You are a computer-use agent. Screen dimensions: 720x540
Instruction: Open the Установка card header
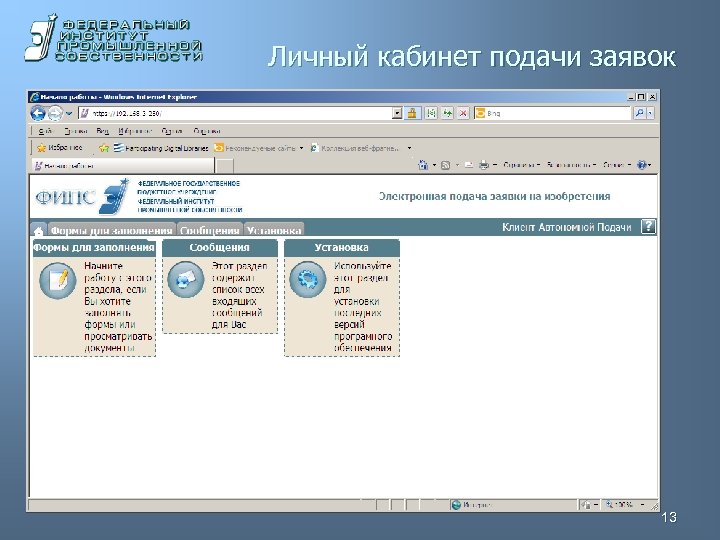[342, 248]
